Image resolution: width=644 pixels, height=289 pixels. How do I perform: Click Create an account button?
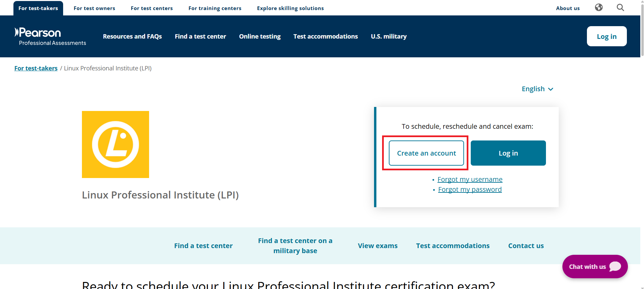(426, 153)
